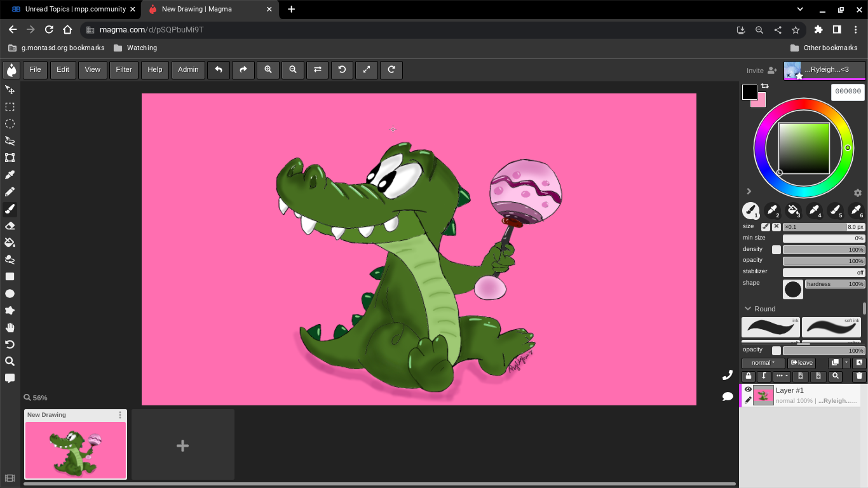
Task: Toggle the density pressure checkbox
Action: (x=776, y=250)
